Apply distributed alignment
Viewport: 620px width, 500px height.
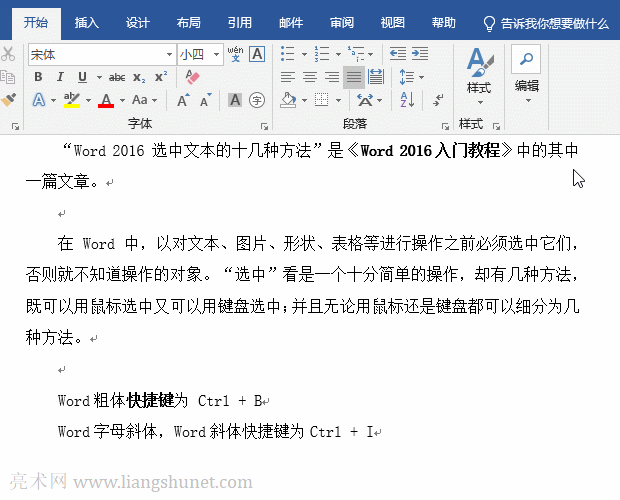(x=376, y=77)
